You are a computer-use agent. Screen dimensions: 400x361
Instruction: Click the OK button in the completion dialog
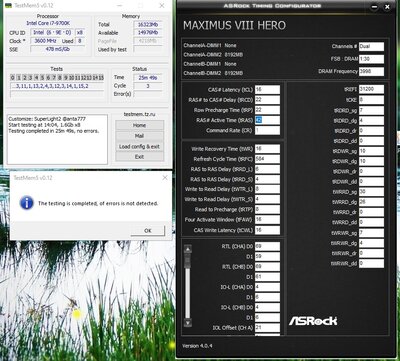[x=148, y=230]
